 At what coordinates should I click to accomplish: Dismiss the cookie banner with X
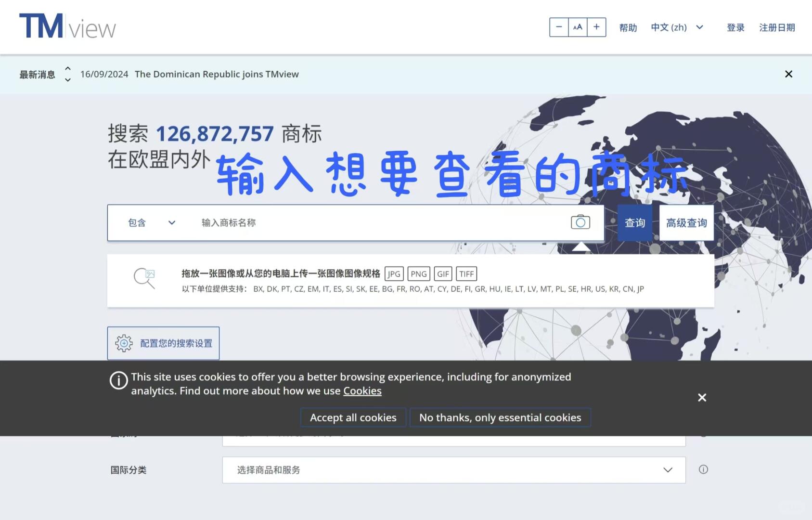tap(702, 398)
